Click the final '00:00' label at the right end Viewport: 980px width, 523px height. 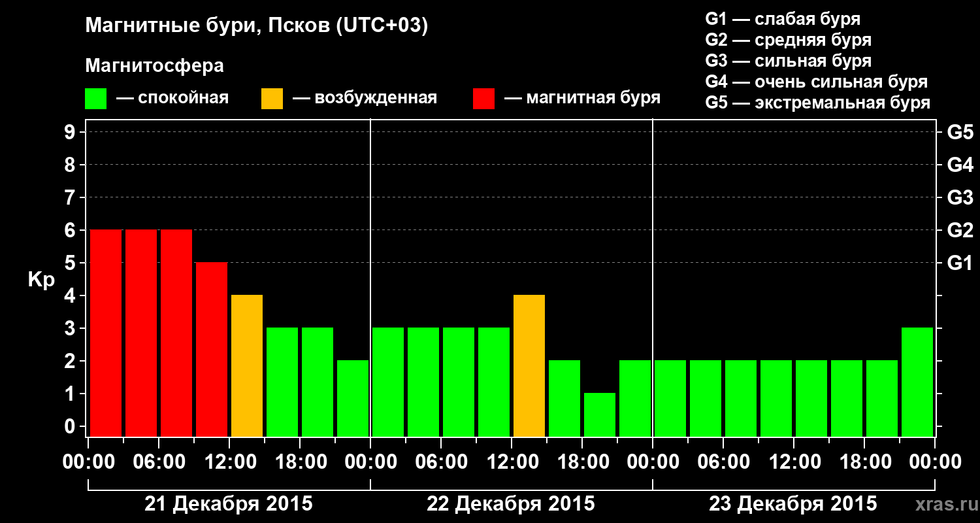[935, 462]
